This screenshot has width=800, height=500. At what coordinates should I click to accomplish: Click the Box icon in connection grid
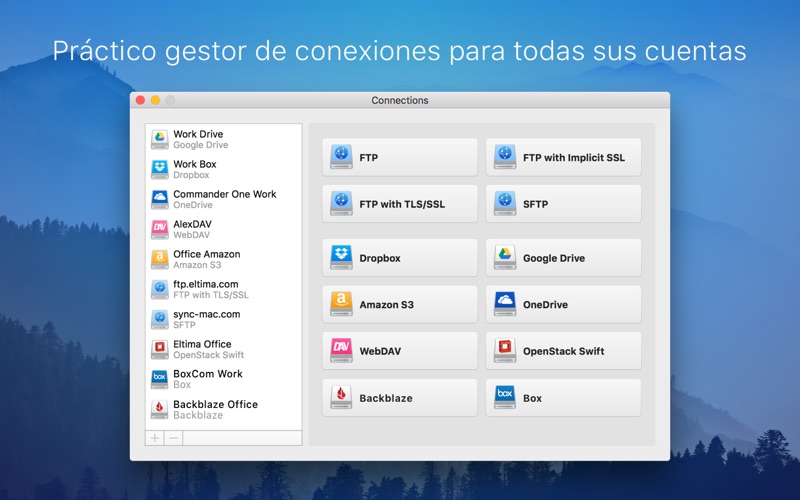[505, 398]
